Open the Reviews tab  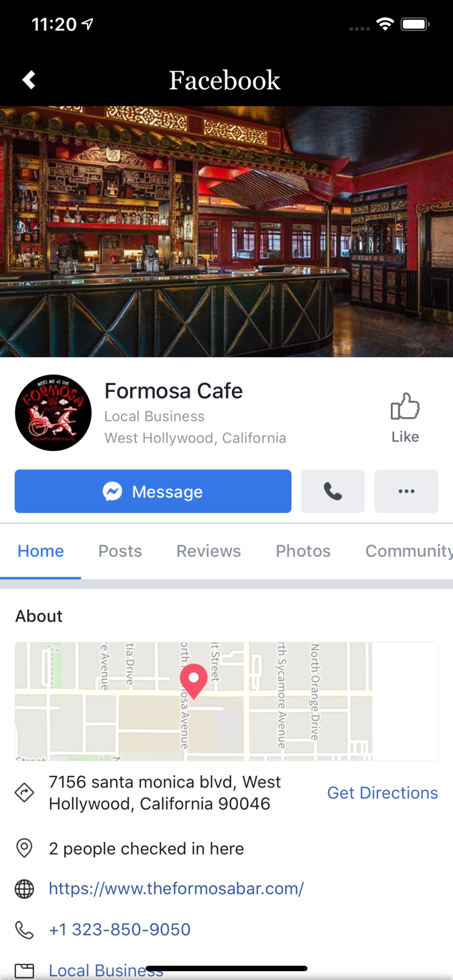pyautogui.click(x=209, y=551)
